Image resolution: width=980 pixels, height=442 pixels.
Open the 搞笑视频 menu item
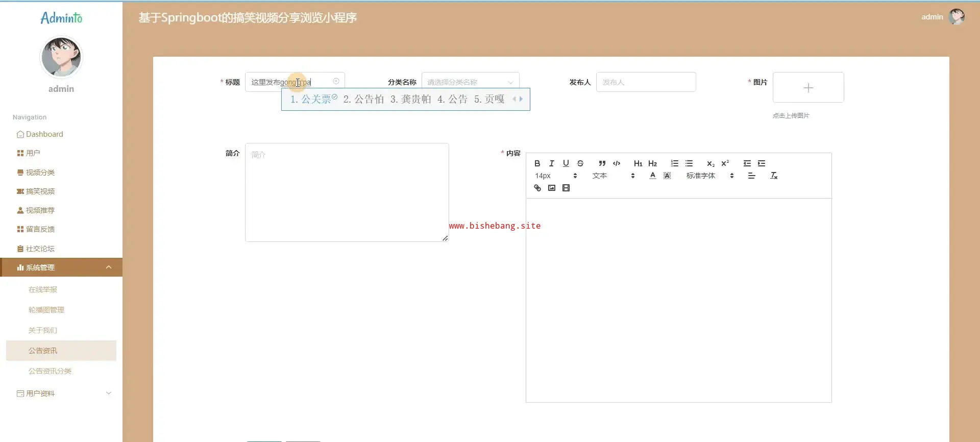click(x=61, y=191)
